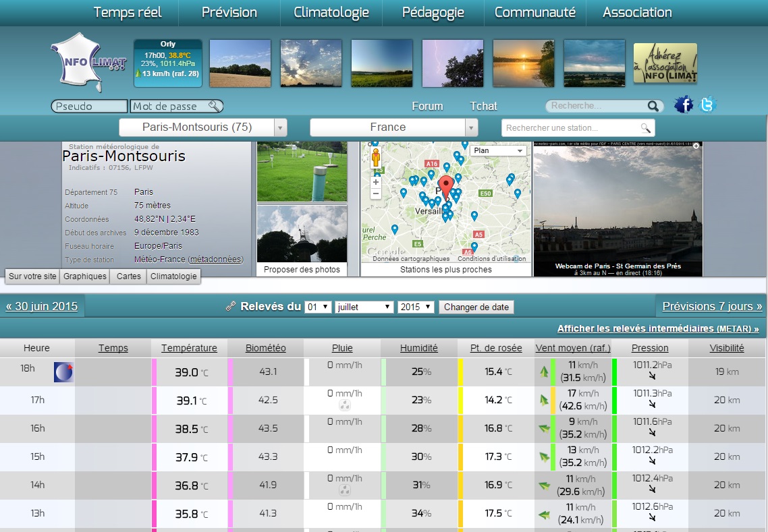This screenshot has height=532, width=768.
Task: Open the lightning storm photo thumbnail
Action: [453, 63]
